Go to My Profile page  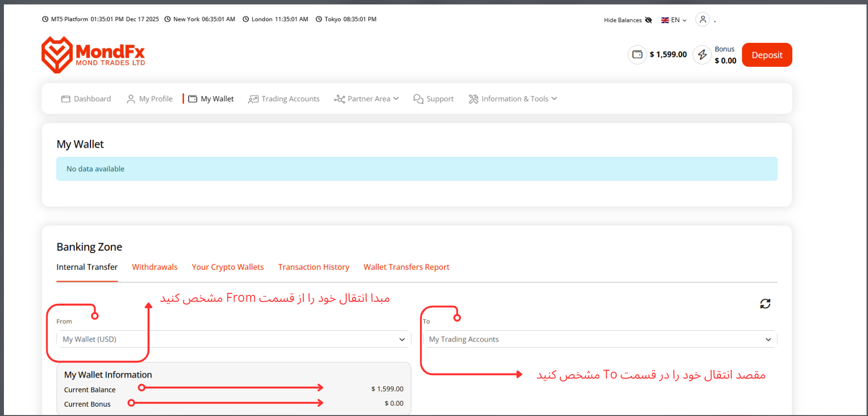[150, 99]
